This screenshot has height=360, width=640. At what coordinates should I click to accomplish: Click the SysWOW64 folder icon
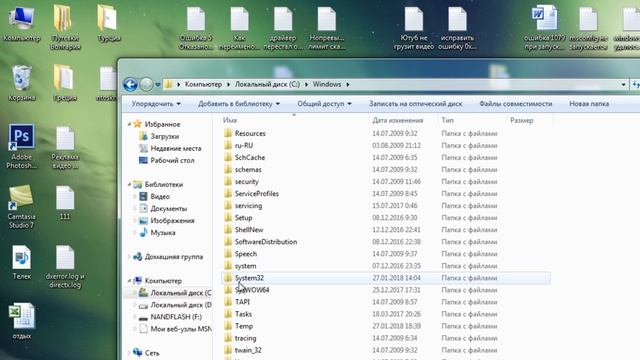click(x=228, y=290)
